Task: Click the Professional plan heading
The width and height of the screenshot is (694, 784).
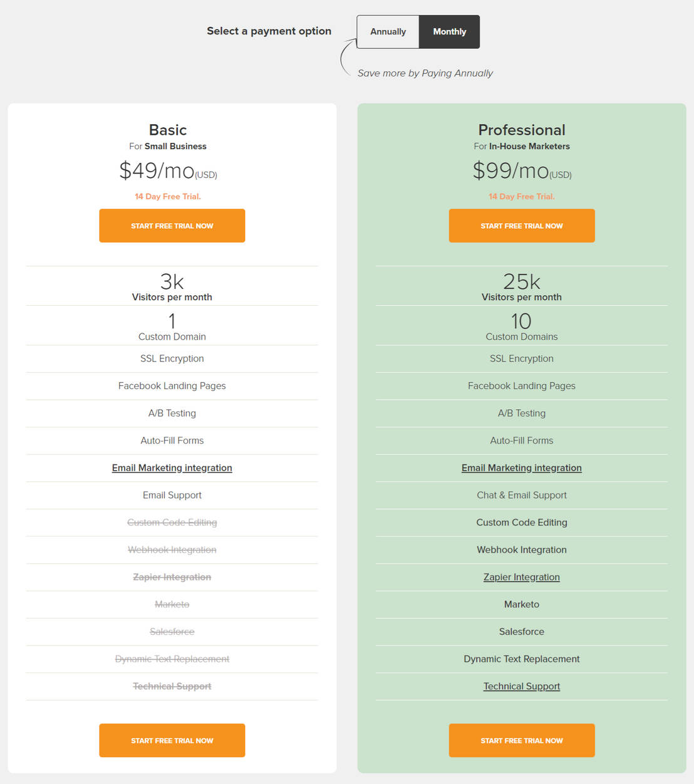Action: (x=522, y=130)
